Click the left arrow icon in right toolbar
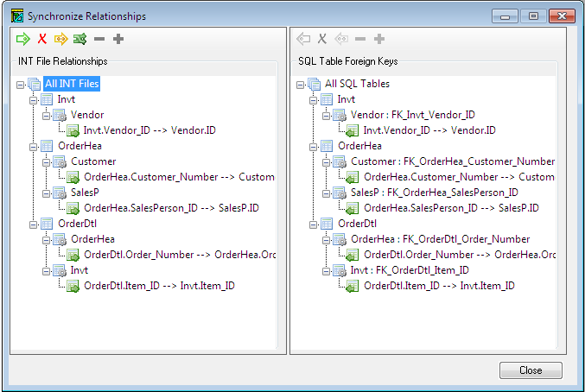This screenshot has width=585, height=392. (x=303, y=39)
